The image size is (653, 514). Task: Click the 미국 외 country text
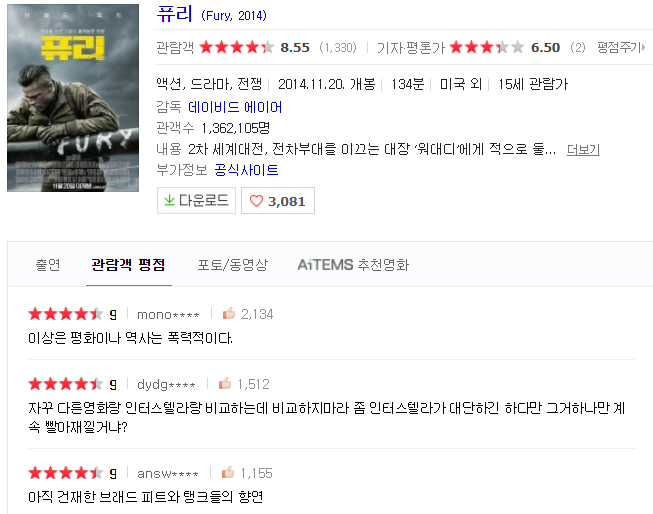461,84
